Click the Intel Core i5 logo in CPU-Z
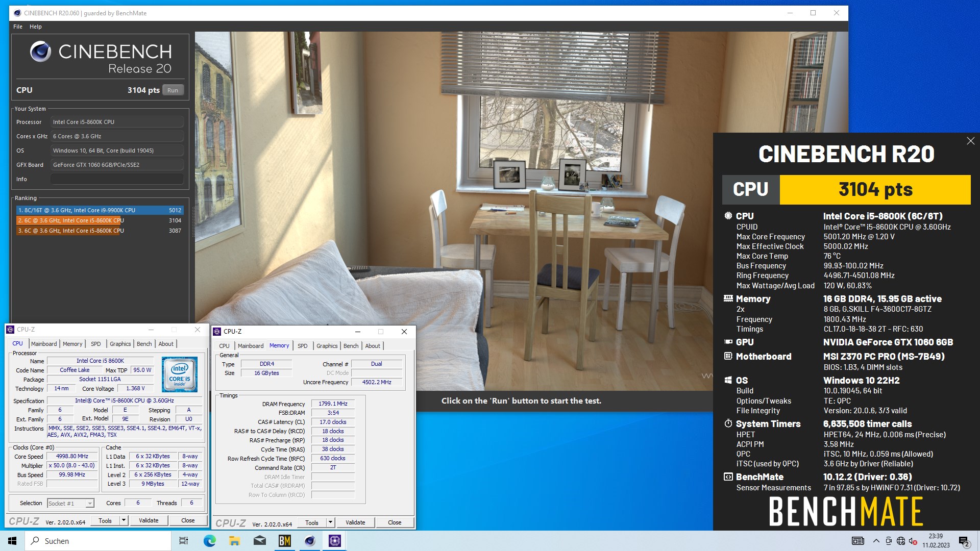 click(180, 374)
